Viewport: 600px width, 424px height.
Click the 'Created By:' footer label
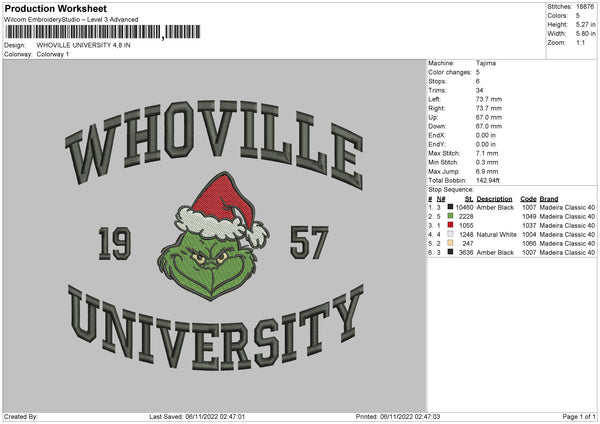tap(21, 416)
